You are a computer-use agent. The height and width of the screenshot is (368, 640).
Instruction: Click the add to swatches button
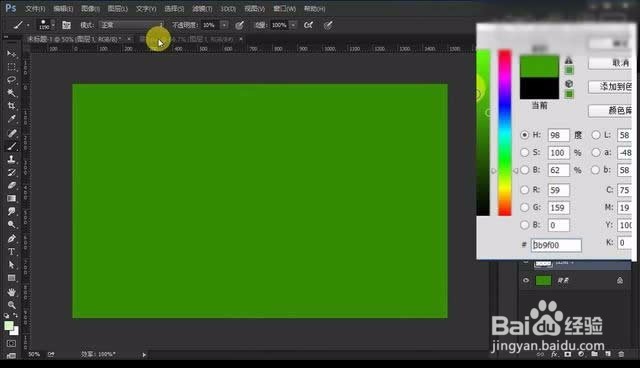[611, 86]
